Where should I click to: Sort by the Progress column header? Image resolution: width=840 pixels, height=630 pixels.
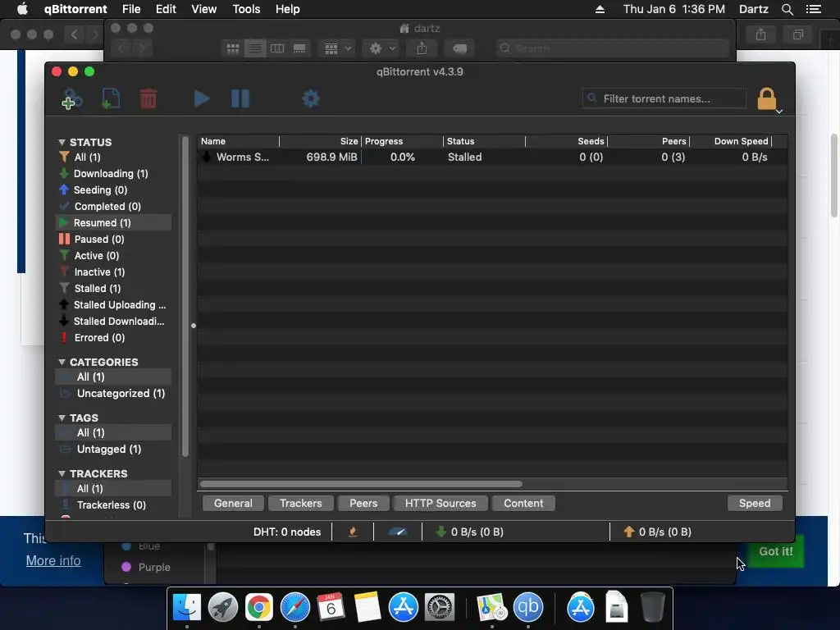coord(402,141)
